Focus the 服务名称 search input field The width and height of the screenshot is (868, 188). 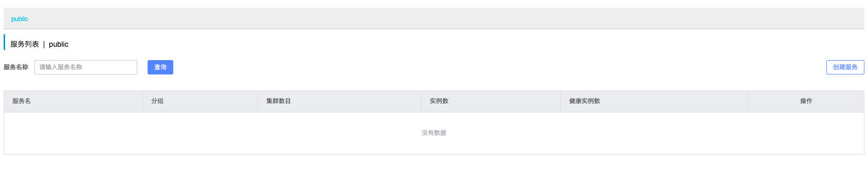86,67
